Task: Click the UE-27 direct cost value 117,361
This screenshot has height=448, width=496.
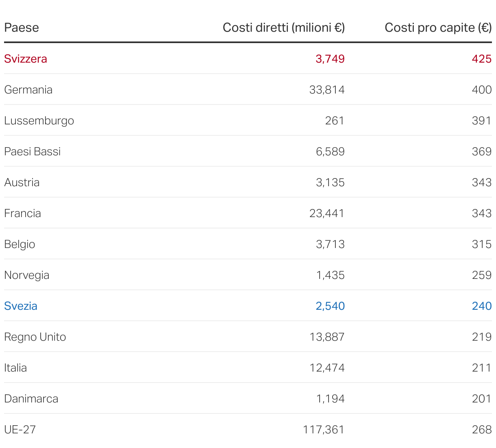Action: click(324, 430)
